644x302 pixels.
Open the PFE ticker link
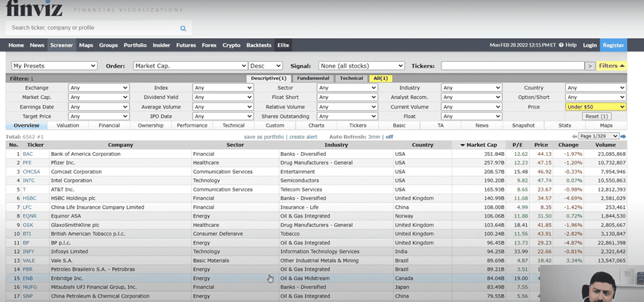point(28,164)
